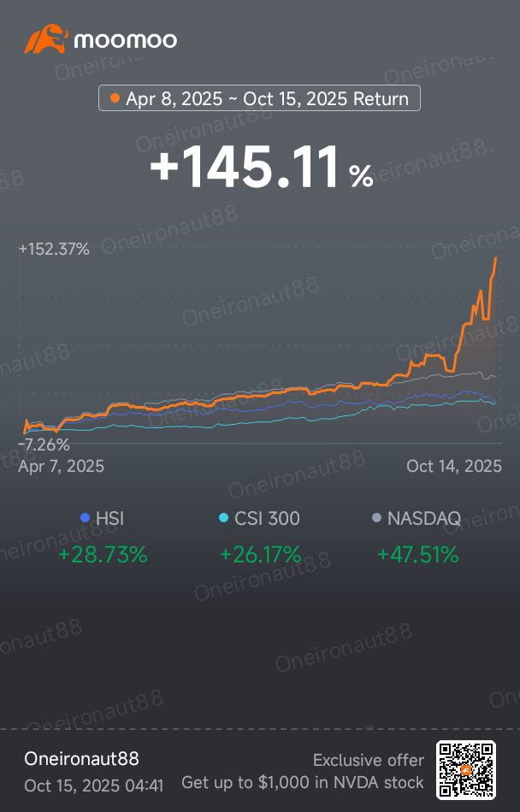The height and width of the screenshot is (812, 520).
Task: Click the moomoo bull logo icon
Action: 46,40
